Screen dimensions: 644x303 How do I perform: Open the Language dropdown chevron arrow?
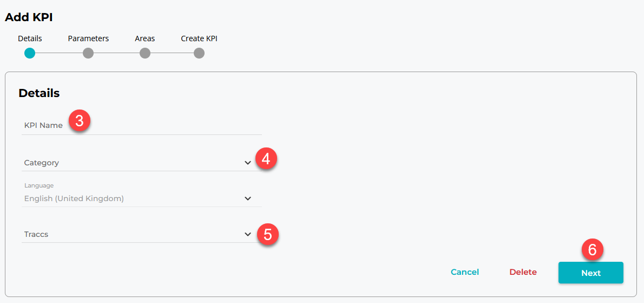tap(248, 198)
